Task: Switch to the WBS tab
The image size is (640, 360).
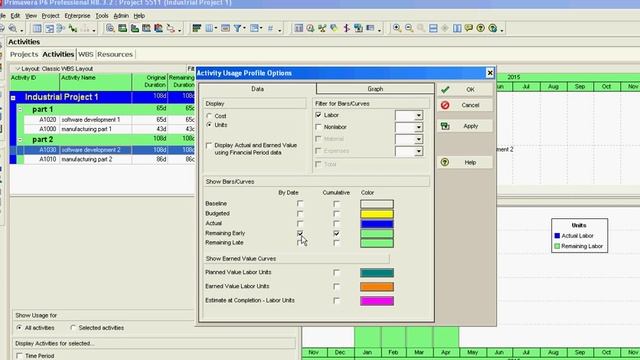Action: tap(86, 54)
